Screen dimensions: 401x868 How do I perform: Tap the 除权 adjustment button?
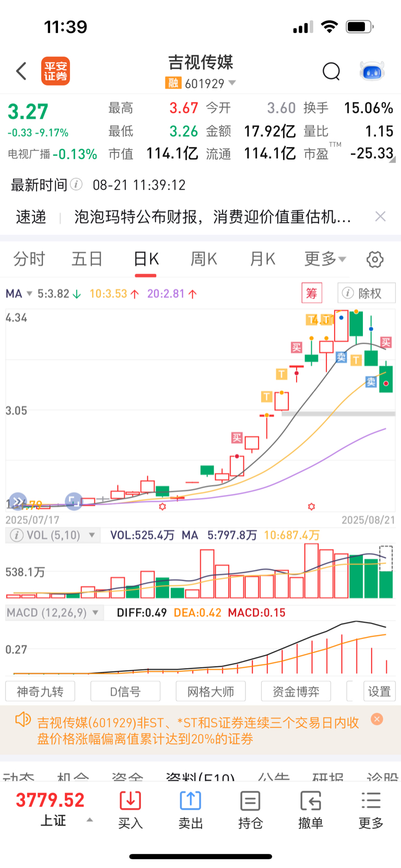tap(367, 293)
